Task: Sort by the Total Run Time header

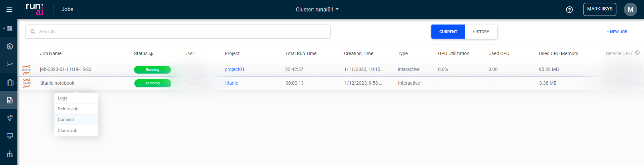Action: [301, 53]
